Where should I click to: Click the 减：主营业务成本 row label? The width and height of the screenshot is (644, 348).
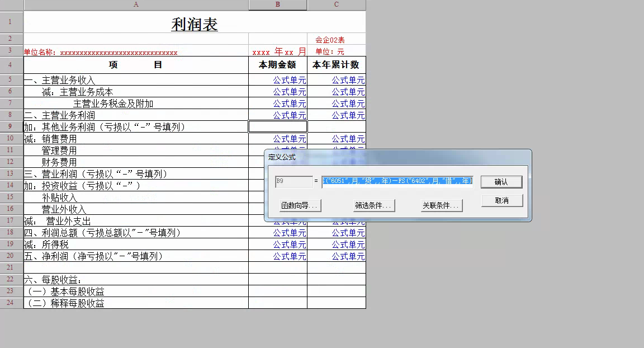pyautogui.click(x=136, y=92)
